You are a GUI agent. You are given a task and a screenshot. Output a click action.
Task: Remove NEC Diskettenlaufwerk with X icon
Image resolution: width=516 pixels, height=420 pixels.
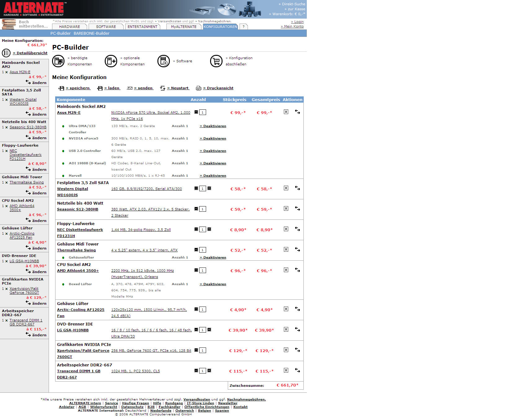pyautogui.click(x=286, y=229)
